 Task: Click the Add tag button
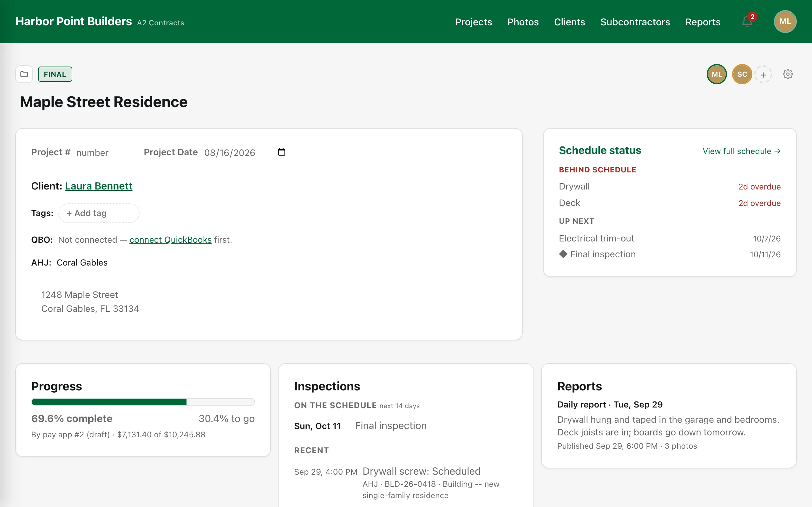coord(99,213)
